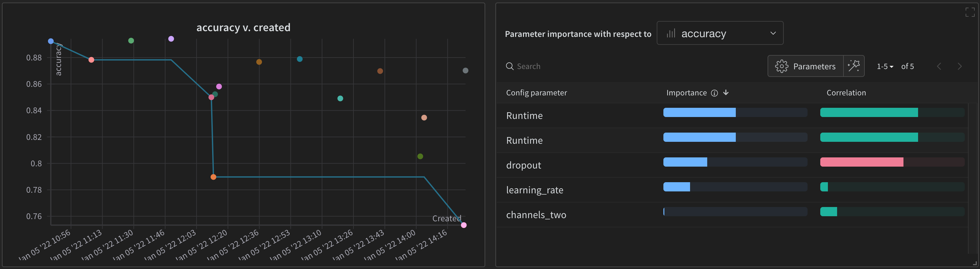Click the search magnifier icon
Screen dimensions: 980x269
[510, 66]
